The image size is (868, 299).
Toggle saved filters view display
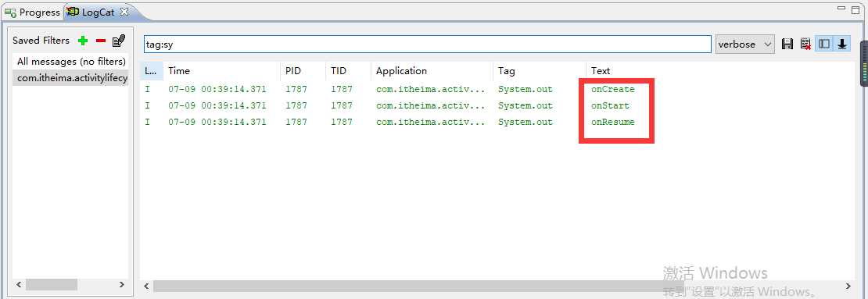coord(824,44)
